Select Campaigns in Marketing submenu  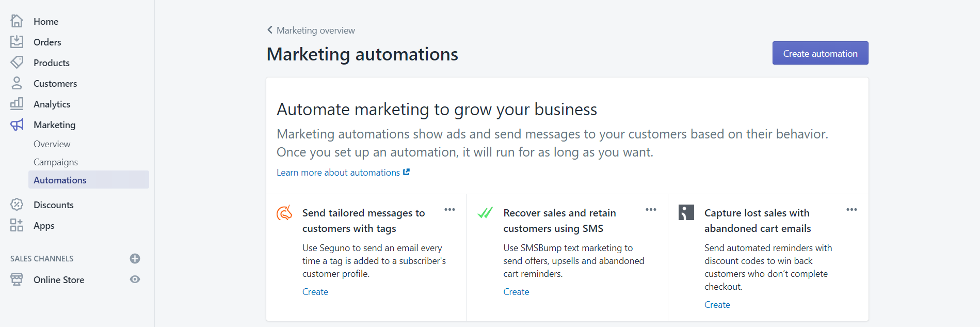(x=56, y=162)
